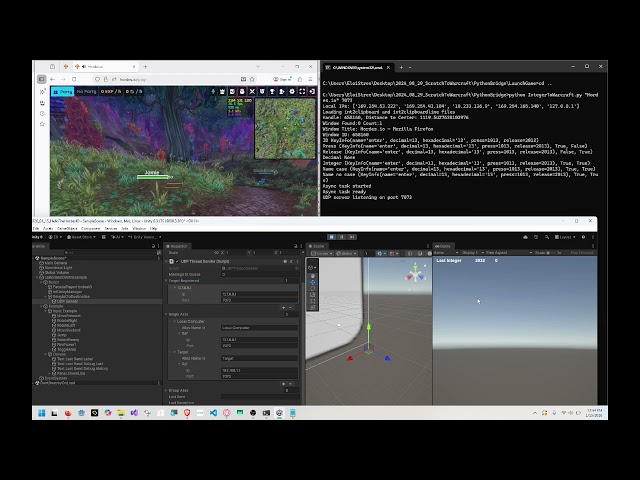Click the Party button in game

pos(62,92)
